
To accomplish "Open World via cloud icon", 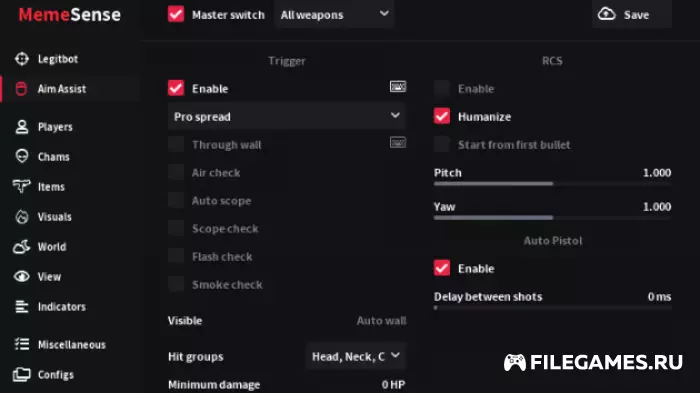I will point(21,247).
